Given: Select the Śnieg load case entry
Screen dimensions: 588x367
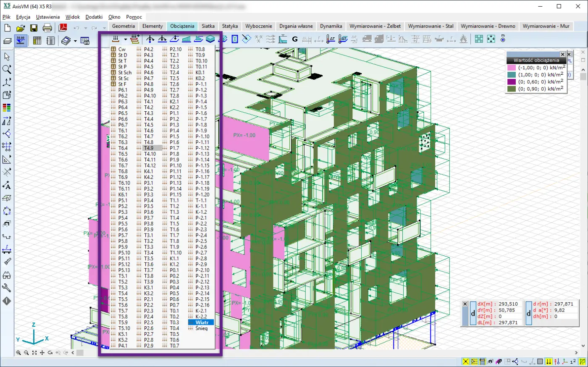Looking at the screenshot, I should (x=201, y=328).
